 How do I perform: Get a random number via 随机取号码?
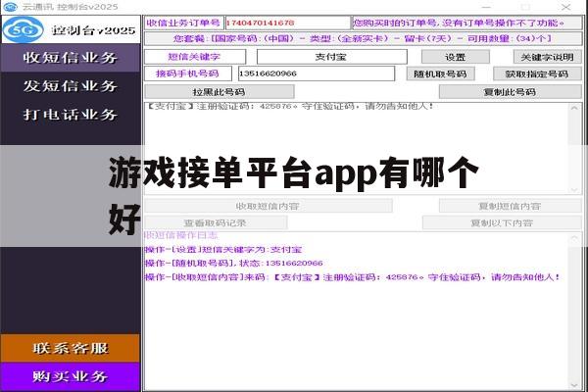[441, 73]
